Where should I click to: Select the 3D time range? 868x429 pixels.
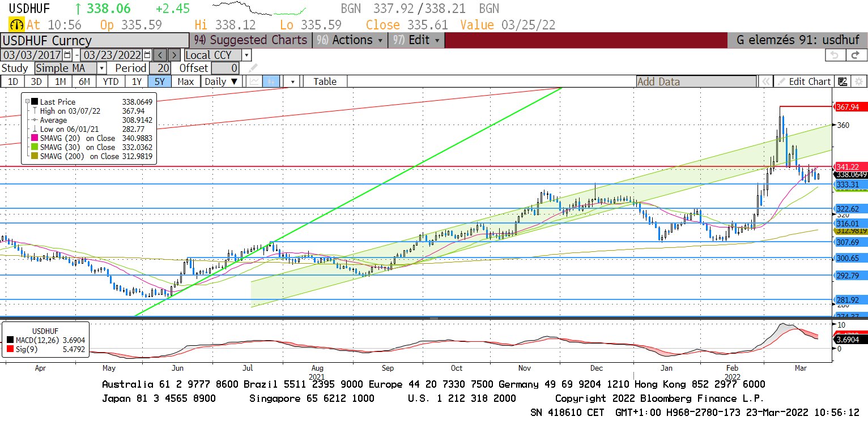(x=36, y=81)
